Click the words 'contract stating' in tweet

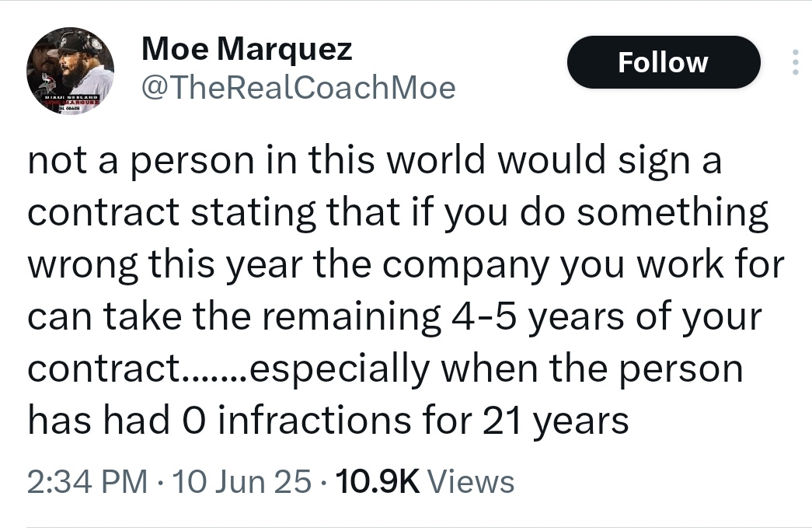point(172,212)
